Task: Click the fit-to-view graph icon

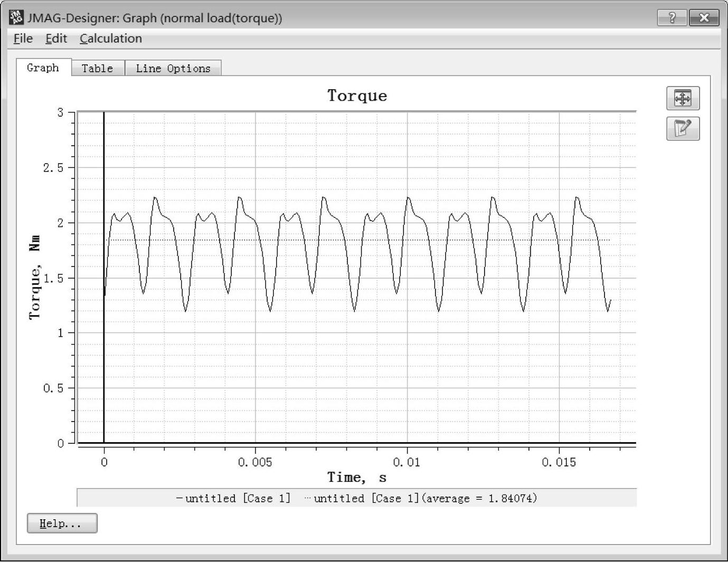Action: 683,98
